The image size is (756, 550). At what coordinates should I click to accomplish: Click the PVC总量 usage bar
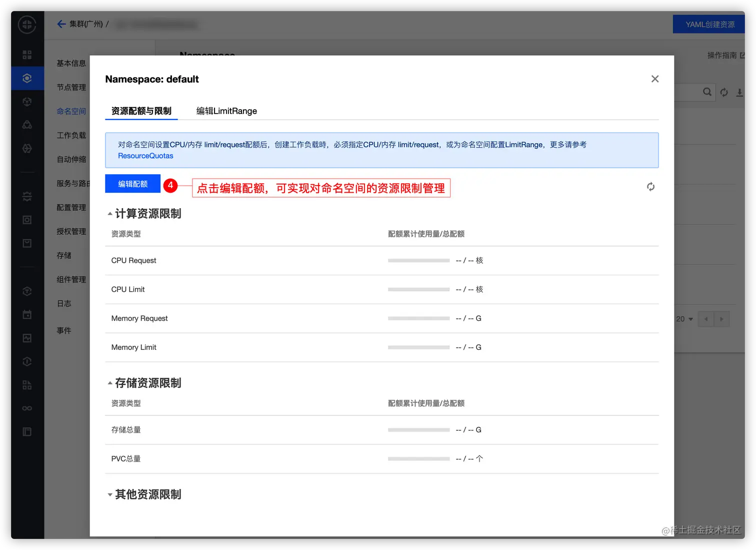(x=419, y=459)
